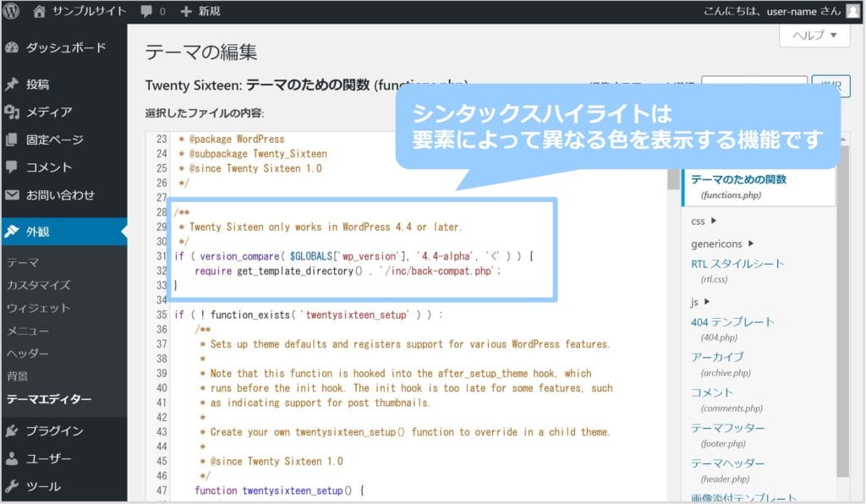
Task: Click code line 32 require get_template_directory
Action: pos(348,271)
